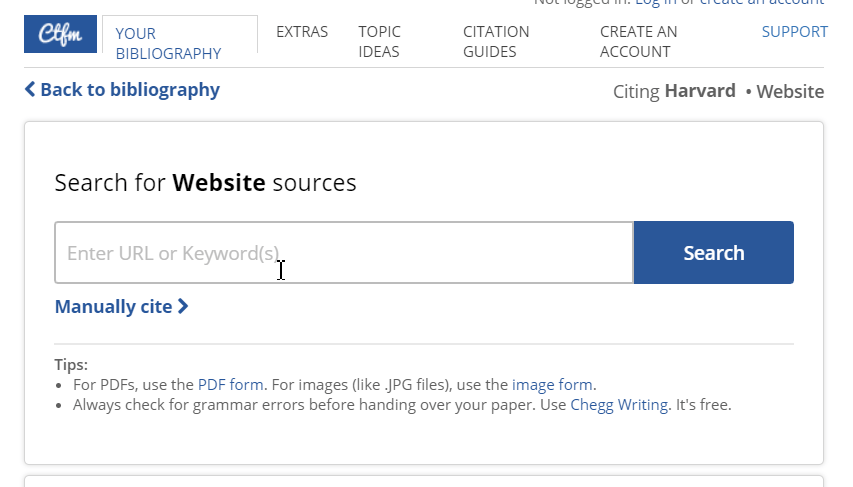This screenshot has height=487, width=853.
Task: Follow the Chegg Writing link
Action: [x=619, y=405]
